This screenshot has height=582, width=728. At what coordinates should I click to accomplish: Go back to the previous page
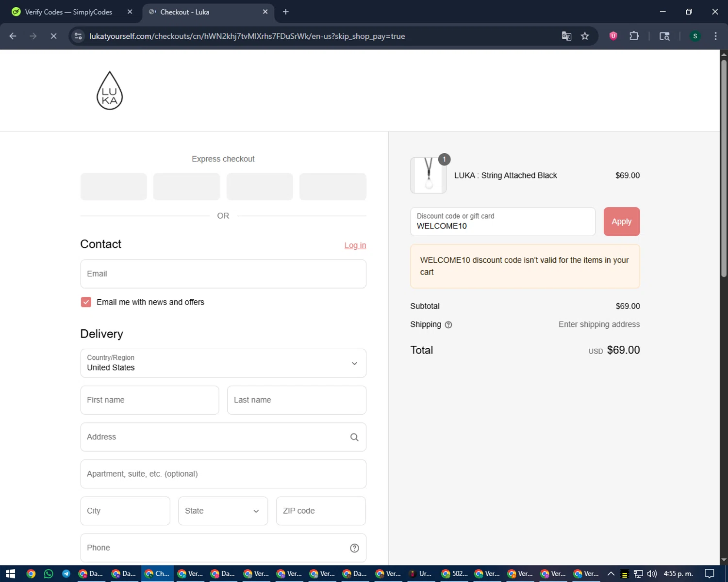(x=13, y=36)
